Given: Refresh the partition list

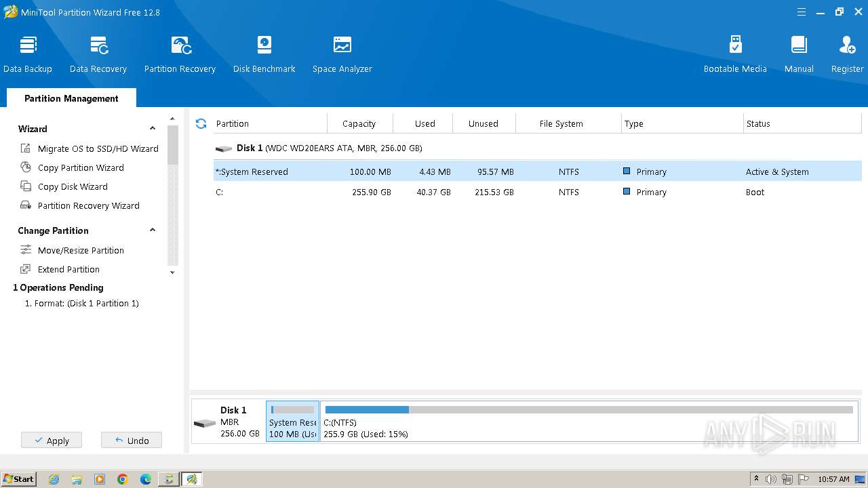Looking at the screenshot, I should coord(201,123).
